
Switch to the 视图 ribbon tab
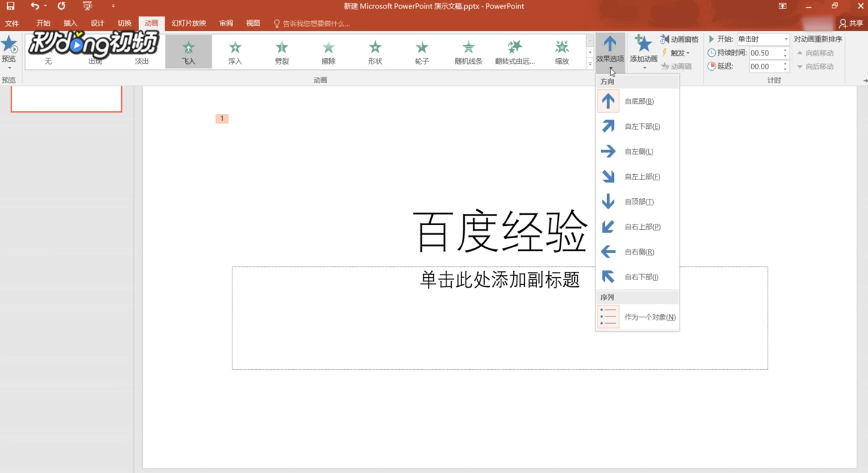point(253,24)
